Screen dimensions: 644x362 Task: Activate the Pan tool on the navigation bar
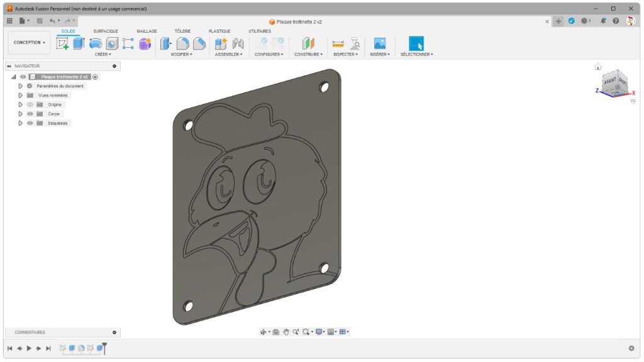pyautogui.click(x=286, y=332)
